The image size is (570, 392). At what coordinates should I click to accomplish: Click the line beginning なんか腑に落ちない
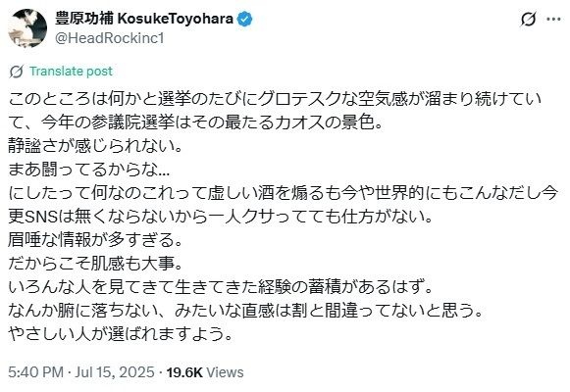[x=245, y=311]
